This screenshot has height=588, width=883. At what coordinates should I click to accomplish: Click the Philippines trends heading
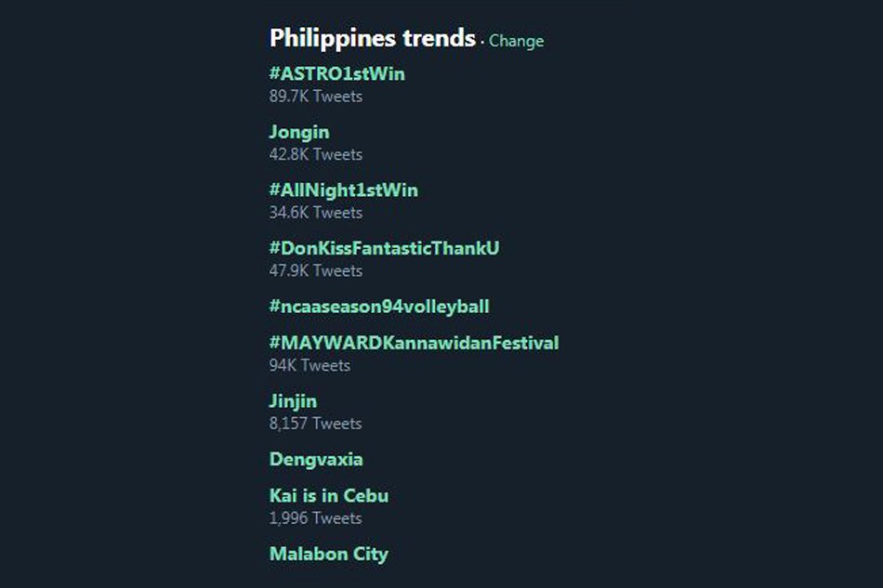[372, 38]
